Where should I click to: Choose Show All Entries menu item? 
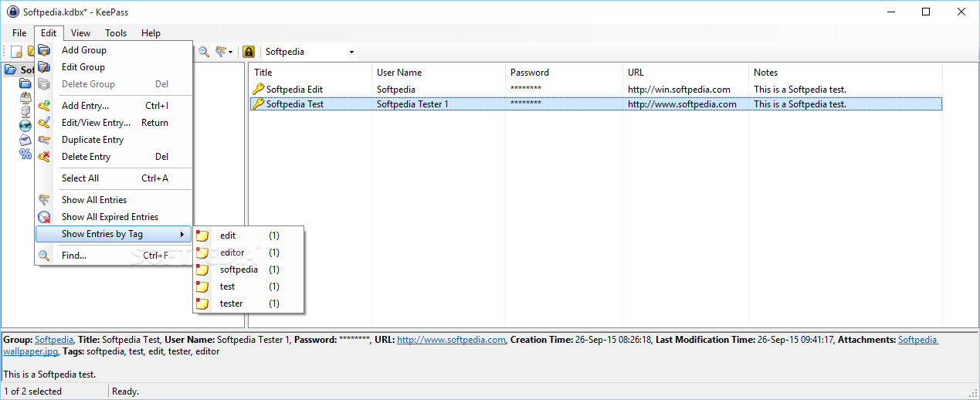click(114, 200)
